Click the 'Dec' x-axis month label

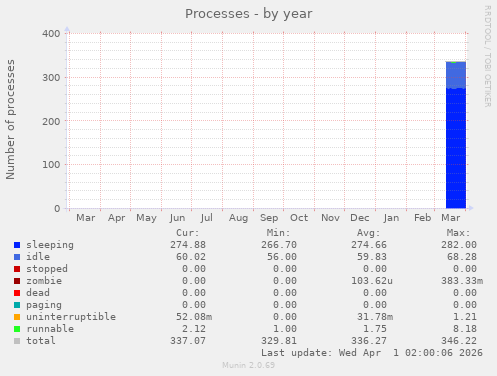coord(360,218)
